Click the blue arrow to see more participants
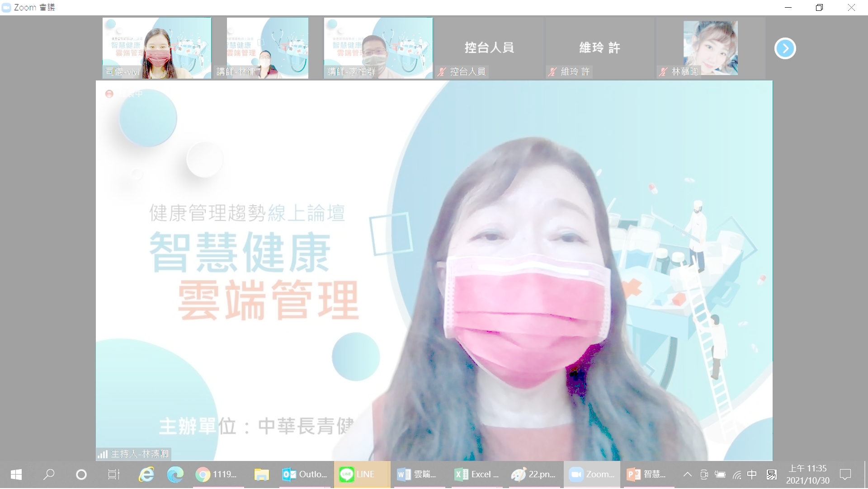Screen dimensions: 868x489 785,48
